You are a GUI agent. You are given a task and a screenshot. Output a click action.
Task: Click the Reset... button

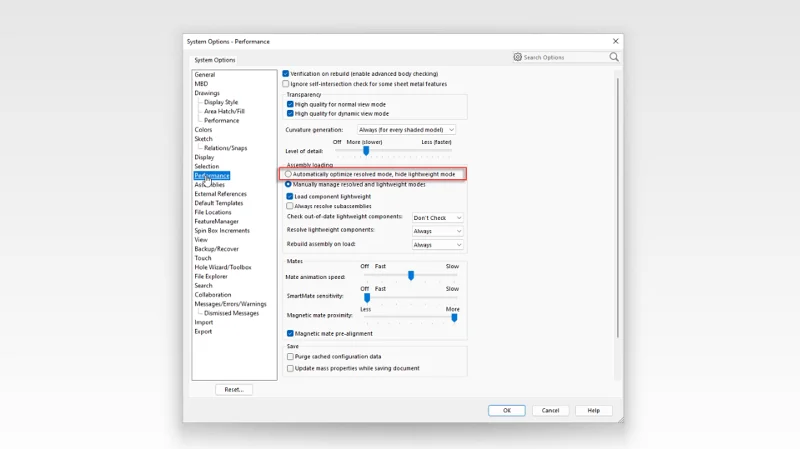coord(234,389)
